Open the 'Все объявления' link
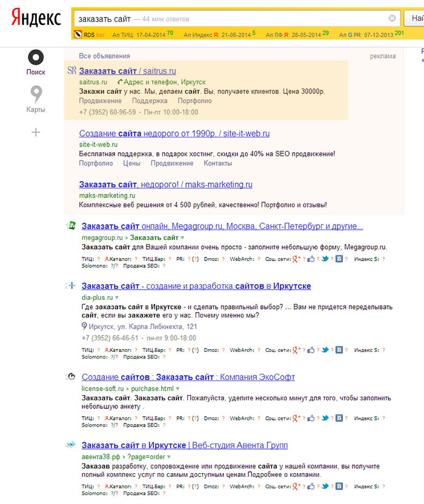This screenshot has height=504, width=424. point(104,56)
